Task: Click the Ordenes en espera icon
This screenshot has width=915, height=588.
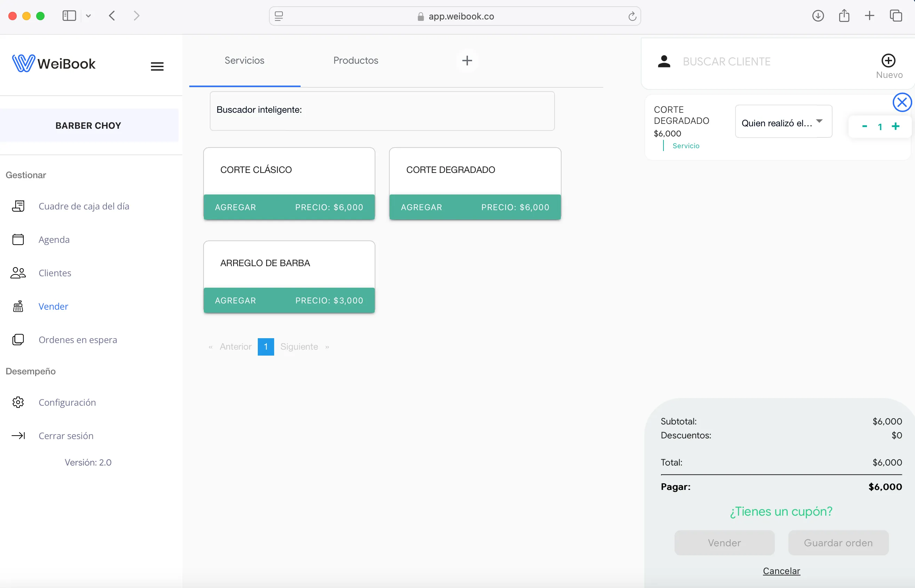Action: (x=18, y=340)
